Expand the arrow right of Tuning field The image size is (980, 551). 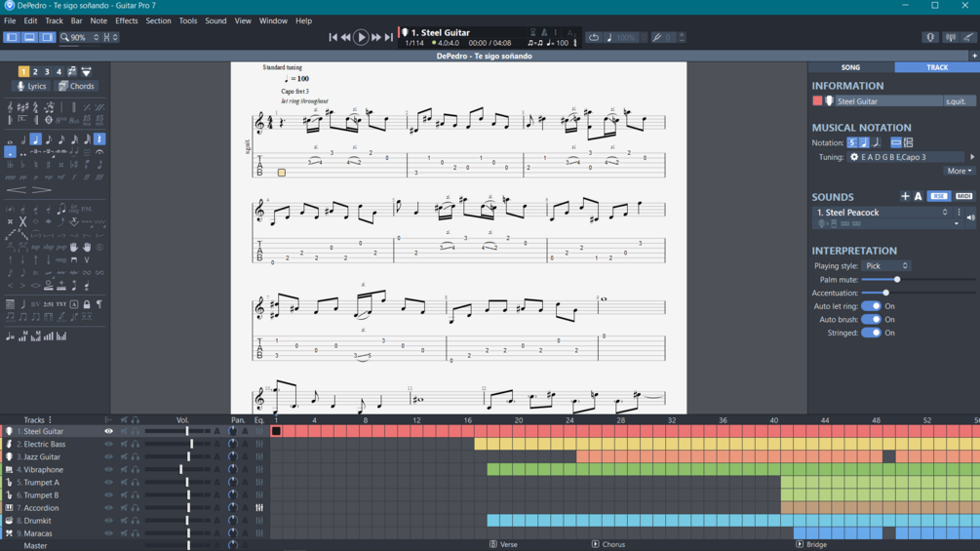pyautogui.click(x=972, y=157)
